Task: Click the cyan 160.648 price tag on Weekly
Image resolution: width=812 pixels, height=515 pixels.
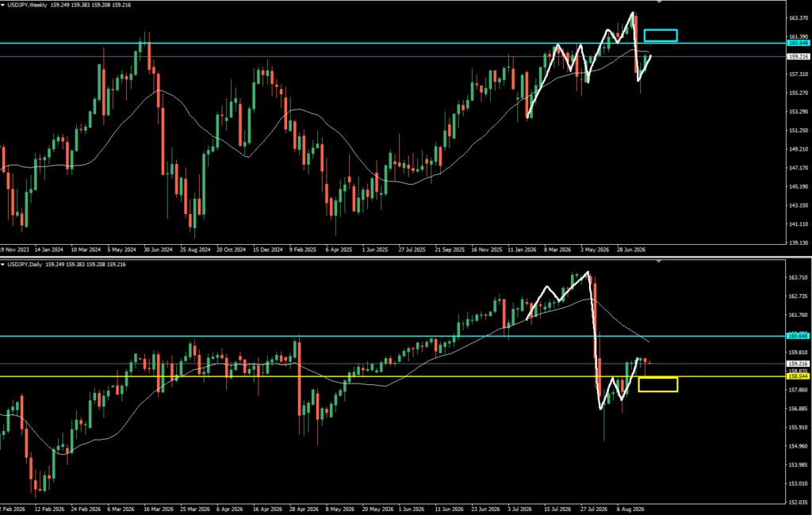Action: (798, 44)
